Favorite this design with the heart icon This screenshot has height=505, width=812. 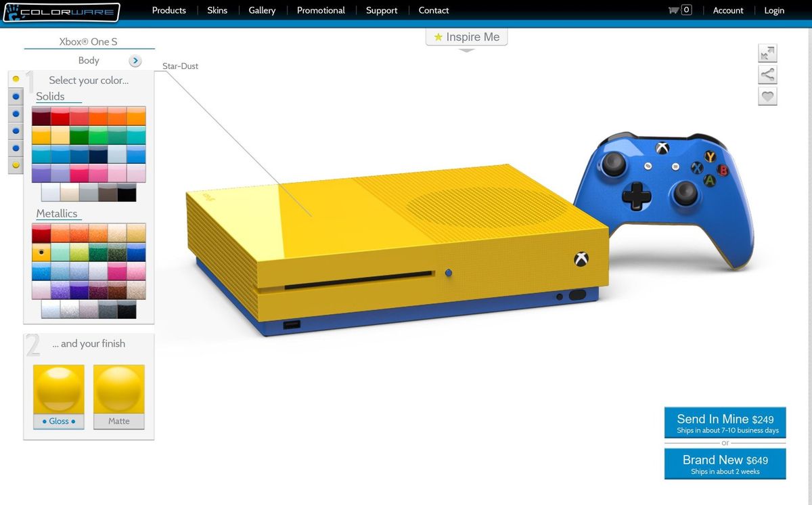[767, 96]
